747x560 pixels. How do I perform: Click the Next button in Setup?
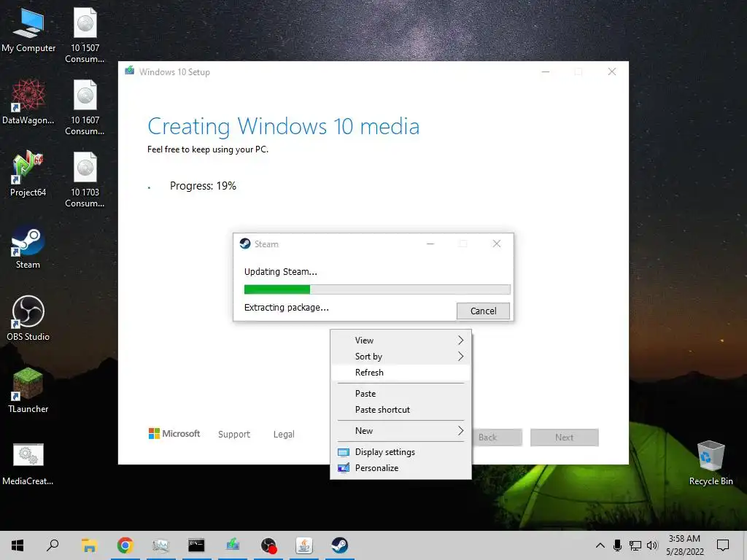(564, 437)
